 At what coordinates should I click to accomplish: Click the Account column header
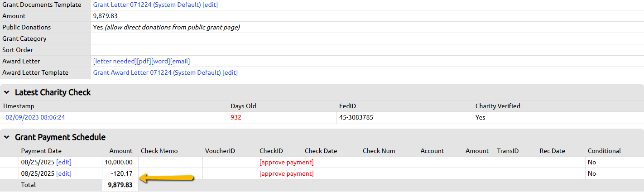(x=432, y=151)
